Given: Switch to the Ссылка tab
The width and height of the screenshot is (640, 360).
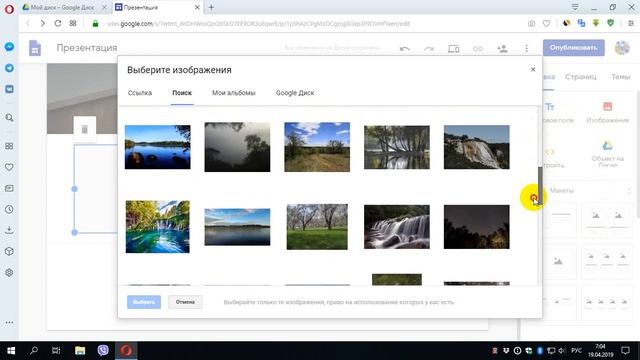Looking at the screenshot, I should (x=140, y=93).
